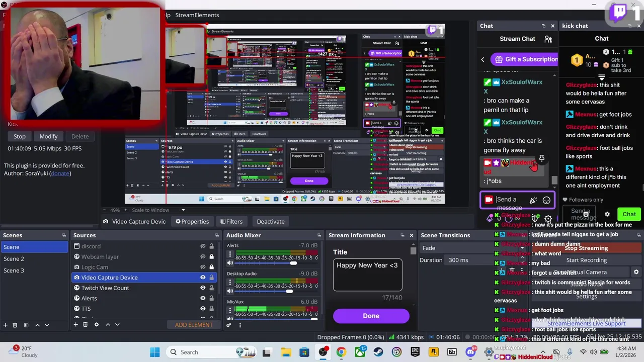The width and height of the screenshot is (644, 362).
Task: Move the selected scene down
Action: (x=47, y=325)
